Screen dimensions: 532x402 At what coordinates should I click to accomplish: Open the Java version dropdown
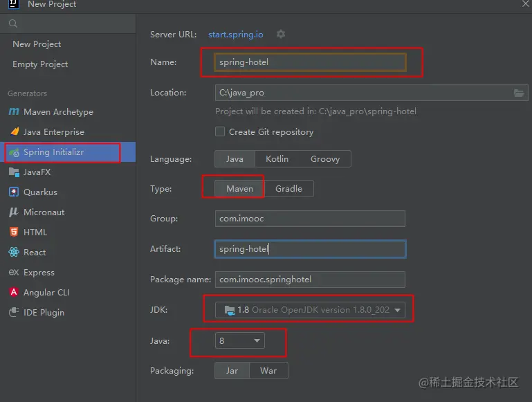240,340
